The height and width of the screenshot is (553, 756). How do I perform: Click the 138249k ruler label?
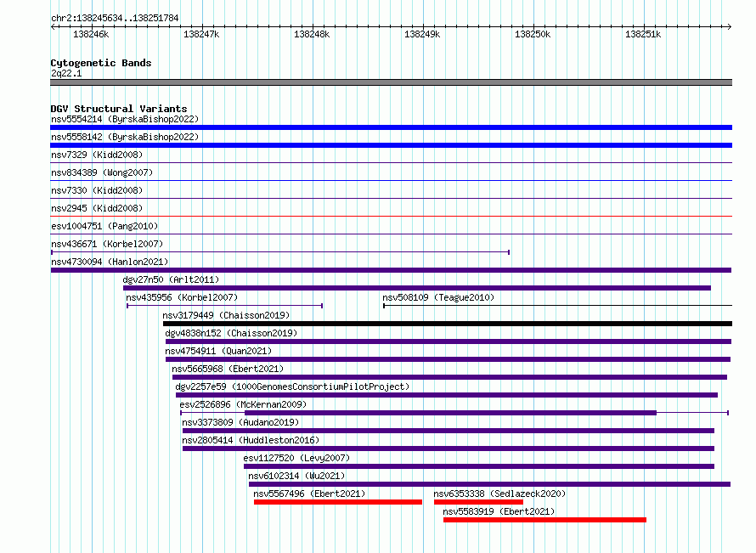422,34
